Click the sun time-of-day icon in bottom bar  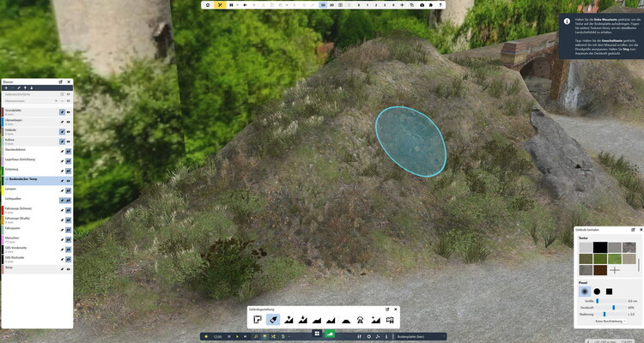click(206, 336)
